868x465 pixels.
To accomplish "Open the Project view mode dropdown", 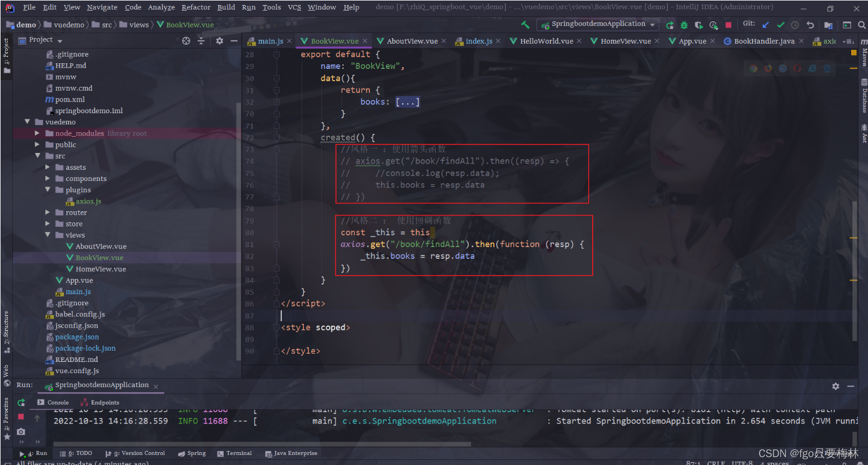I will (59, 41).
